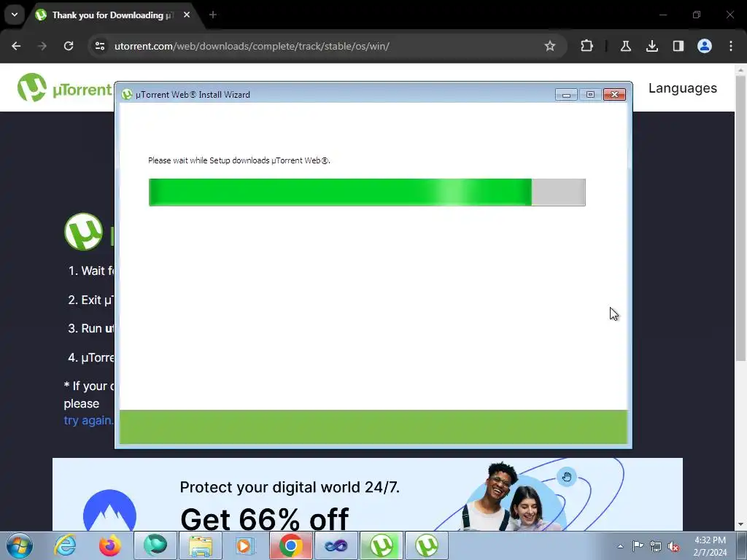
Task: Click the µTorrent logo in page header
Action: pos(64,88)
